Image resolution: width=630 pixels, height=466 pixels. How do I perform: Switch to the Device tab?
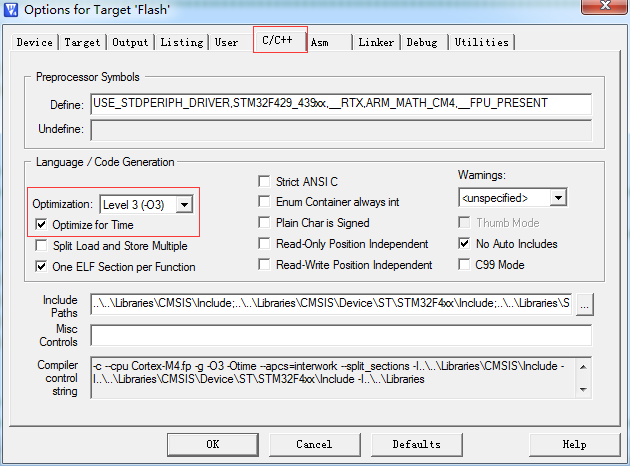click(x=35, y=42)
